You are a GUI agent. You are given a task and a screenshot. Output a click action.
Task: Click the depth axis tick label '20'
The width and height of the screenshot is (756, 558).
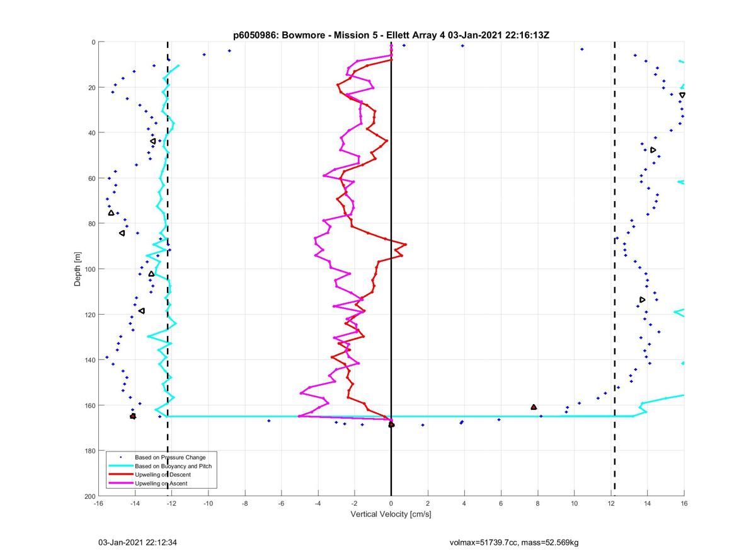point(91,88)
